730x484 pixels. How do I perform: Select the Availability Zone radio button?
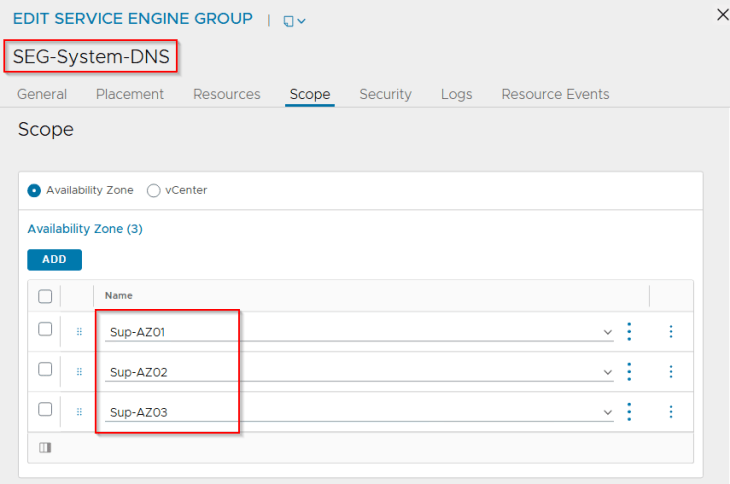(x=34, y=190)
